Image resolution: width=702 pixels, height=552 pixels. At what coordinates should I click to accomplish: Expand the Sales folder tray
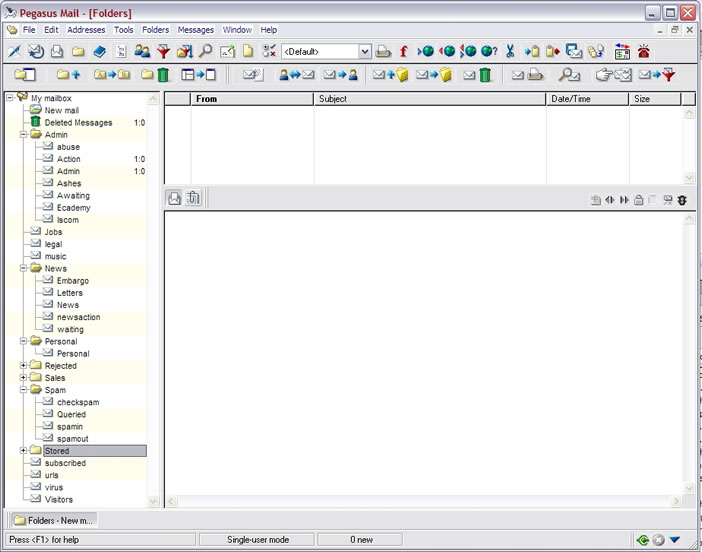click(x=23, y=378)
